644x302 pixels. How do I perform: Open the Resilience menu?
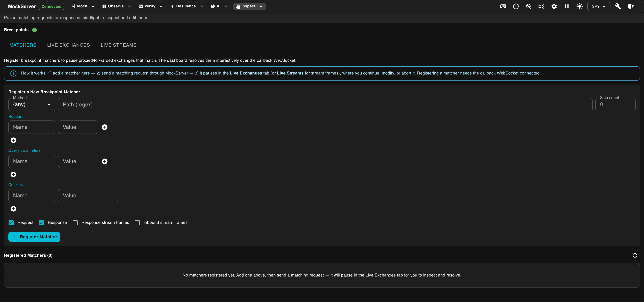coord(187,6)
